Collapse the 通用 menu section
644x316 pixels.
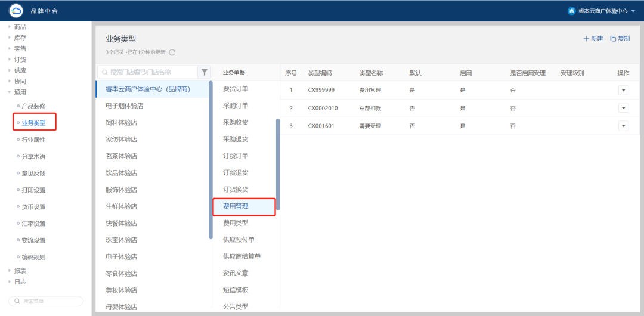click(x=20, y=92)
